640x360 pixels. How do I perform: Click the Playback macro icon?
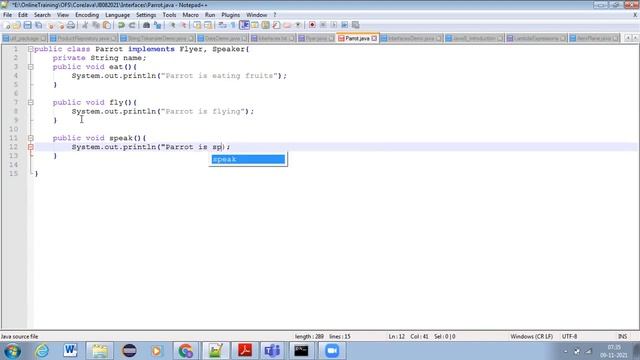pyautogui.click(x=334, y=25)
